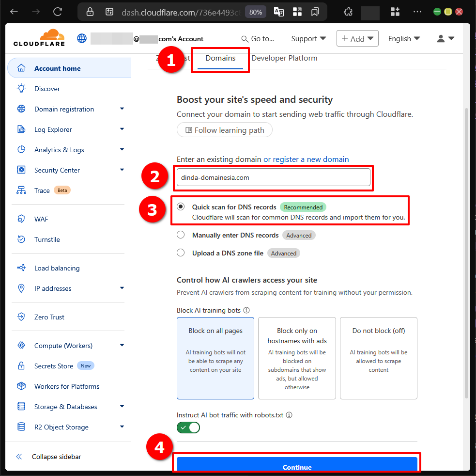Click the Turnstile icon

(21, 239)
